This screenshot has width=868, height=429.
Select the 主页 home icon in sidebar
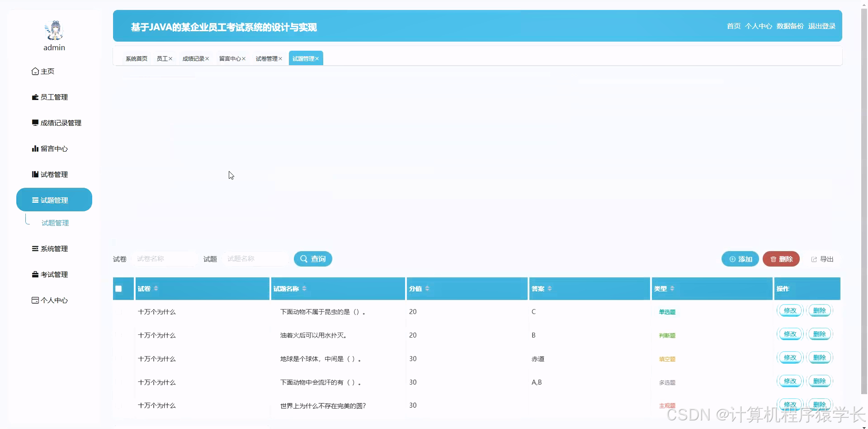[35, 71]
